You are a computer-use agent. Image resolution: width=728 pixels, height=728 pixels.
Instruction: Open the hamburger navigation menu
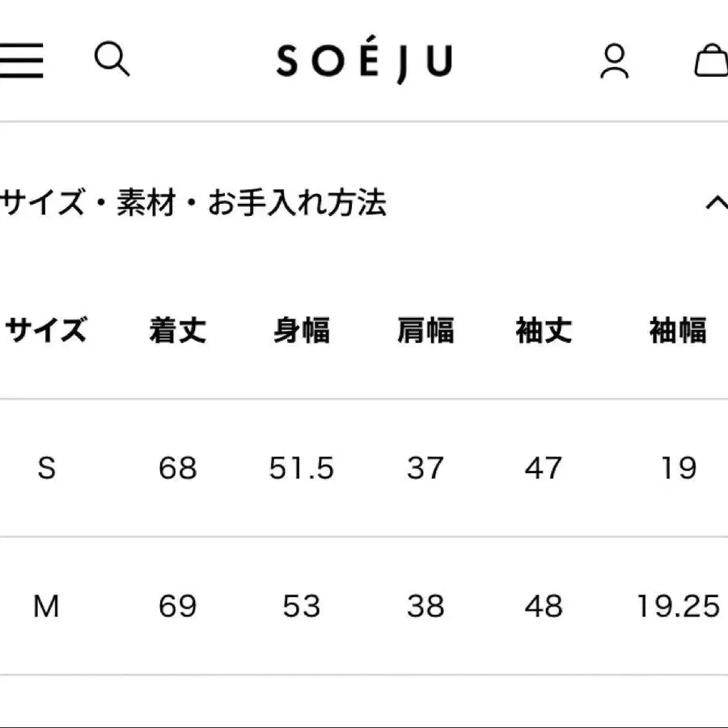(21, 61)
